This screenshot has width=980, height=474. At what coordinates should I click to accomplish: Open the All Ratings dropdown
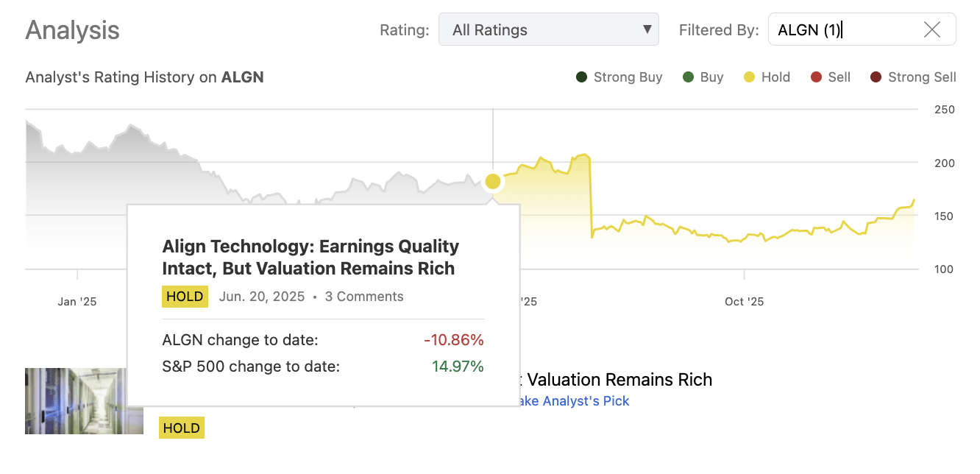pos(549,29)
